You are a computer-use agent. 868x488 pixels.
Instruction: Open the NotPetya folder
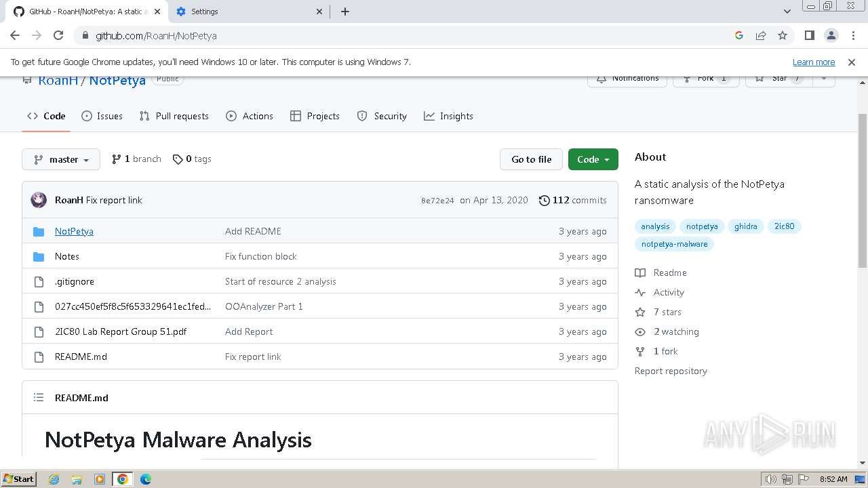point(74,231)
